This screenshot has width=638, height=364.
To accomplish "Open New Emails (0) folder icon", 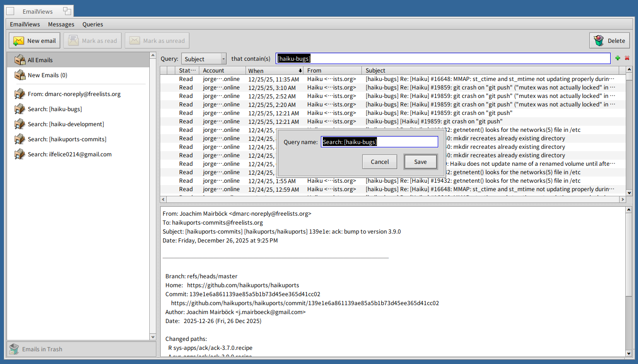I will tap(20, 75).
